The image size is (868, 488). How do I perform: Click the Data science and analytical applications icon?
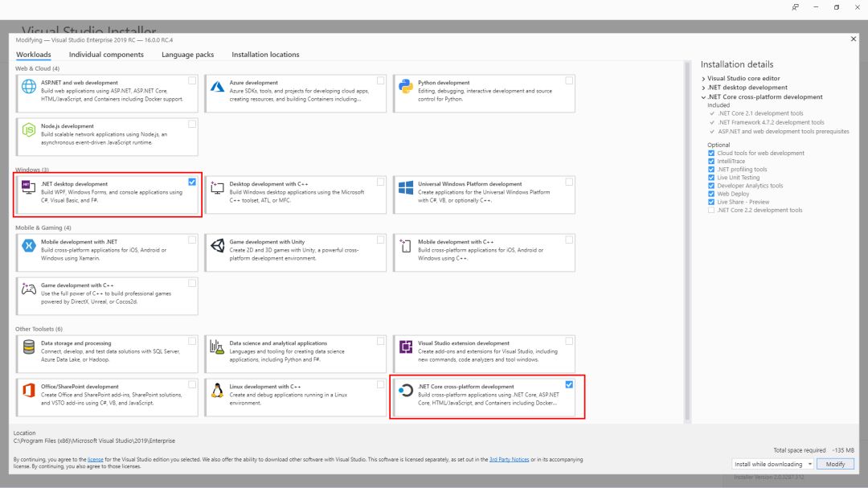pyautogui.click(x=217, y=347)
